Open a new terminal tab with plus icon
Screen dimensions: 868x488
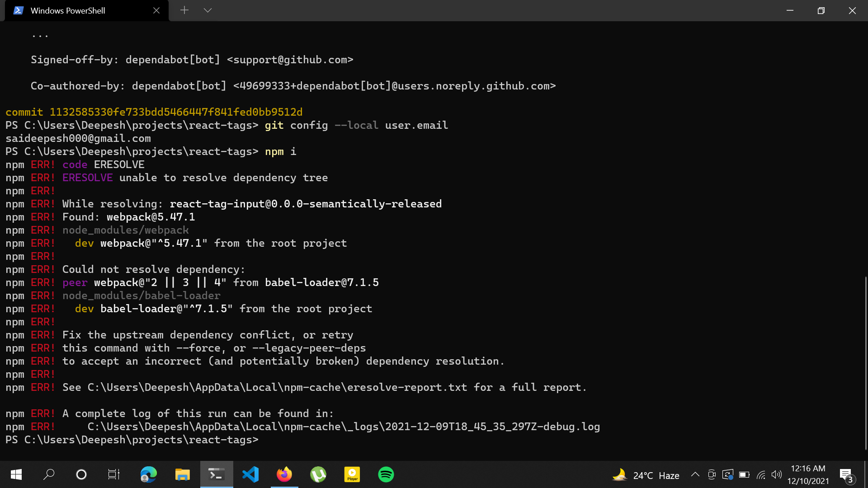184,10
